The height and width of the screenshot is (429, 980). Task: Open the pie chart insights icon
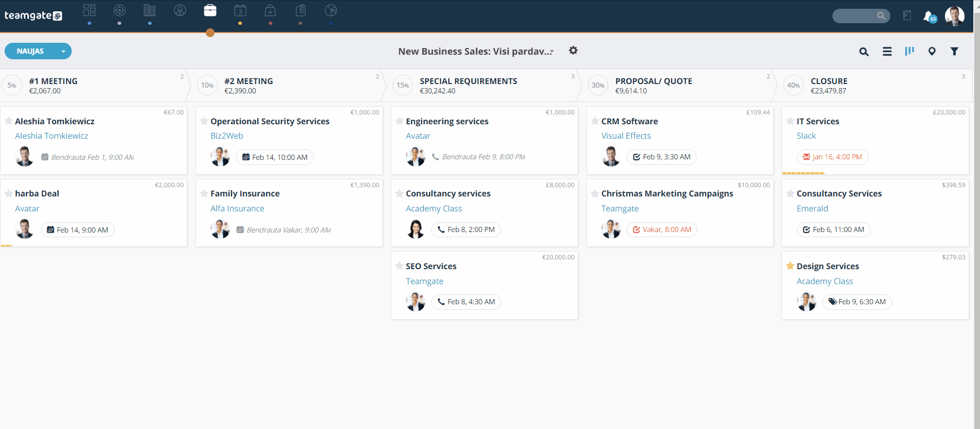click(x=331, y=10)
